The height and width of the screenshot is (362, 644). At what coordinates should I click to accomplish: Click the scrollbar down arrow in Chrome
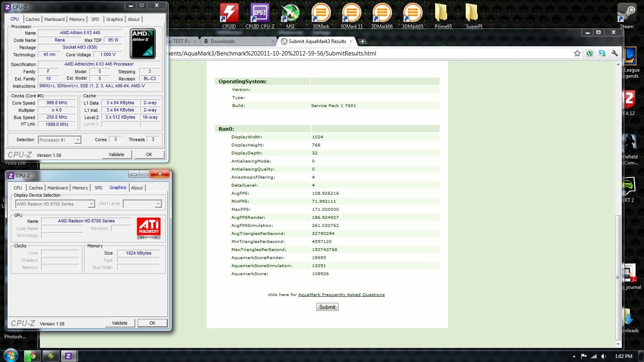(x=618, y=344)
